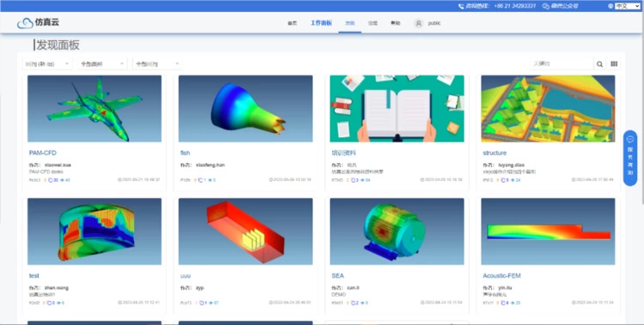Open the PAM-CFD project title link
This screenshot has height=325, width=644.
click(x=43, y=153)
